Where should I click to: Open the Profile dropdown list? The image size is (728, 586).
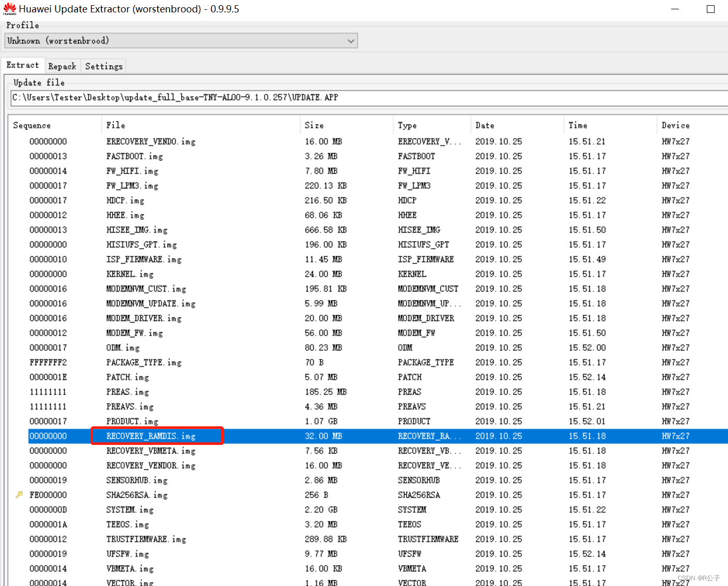click(181, 41)
